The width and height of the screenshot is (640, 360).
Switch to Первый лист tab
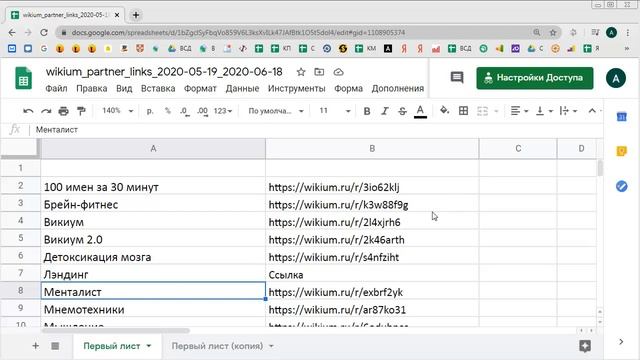point(111,346)
